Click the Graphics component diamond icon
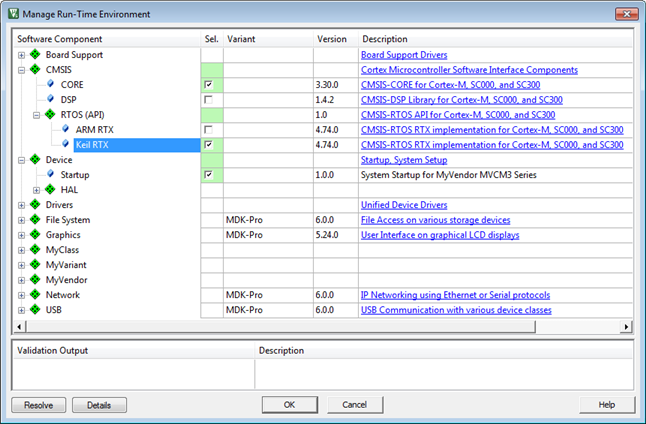The image size is (646, 424). click(x=35, y=235)
